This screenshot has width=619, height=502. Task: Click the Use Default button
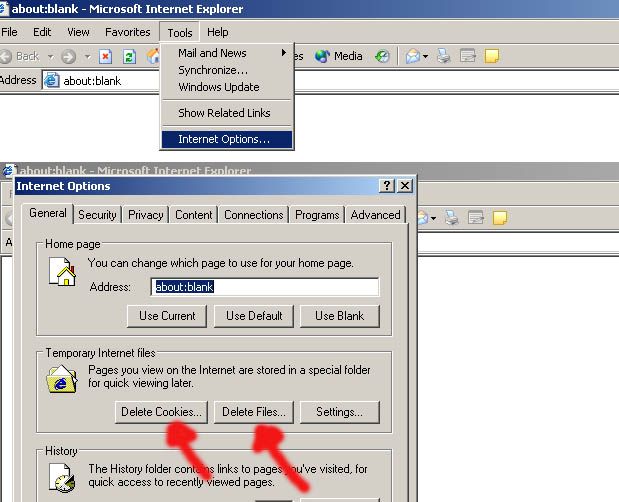click(254, 316)
